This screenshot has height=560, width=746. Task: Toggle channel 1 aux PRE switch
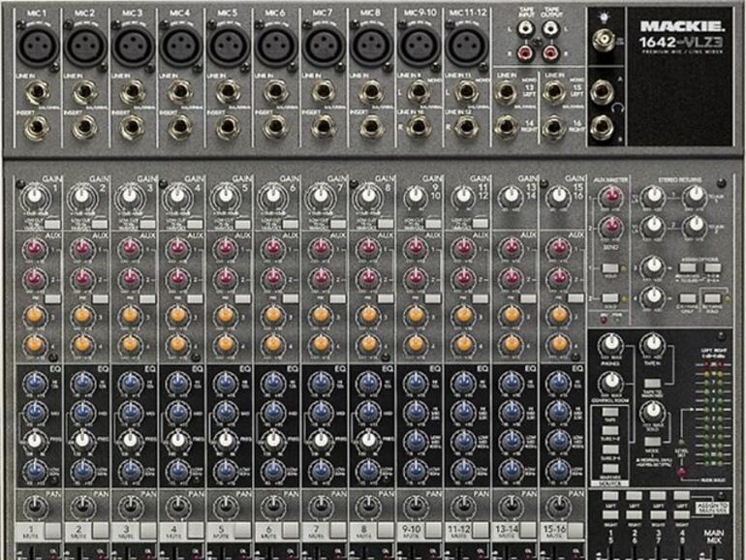tap(52, 298)
